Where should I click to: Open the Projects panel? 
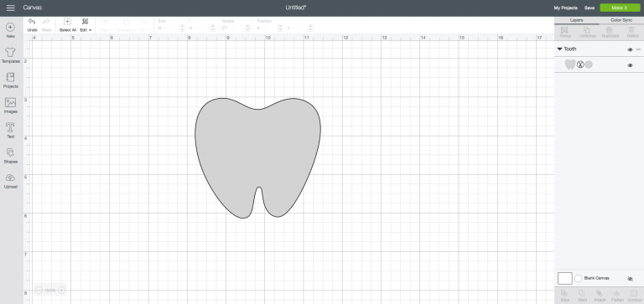tap(11, 80)
